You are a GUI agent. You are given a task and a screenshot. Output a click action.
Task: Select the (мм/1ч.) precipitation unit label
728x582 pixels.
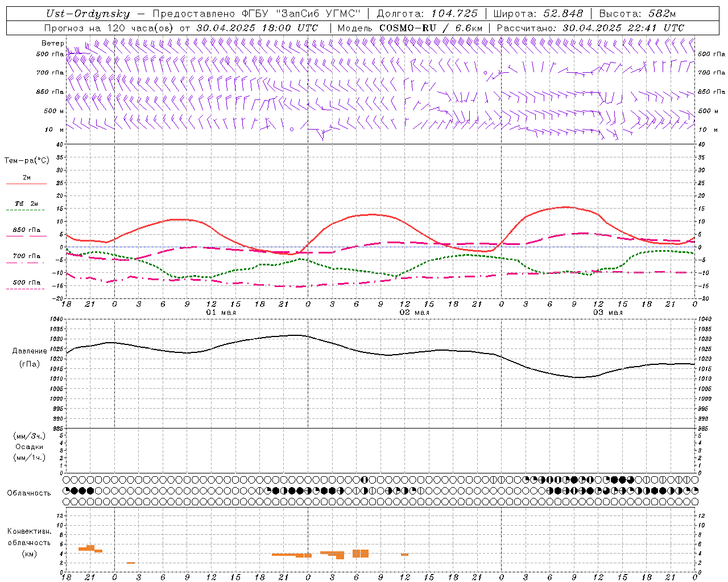tap(30, 458)
